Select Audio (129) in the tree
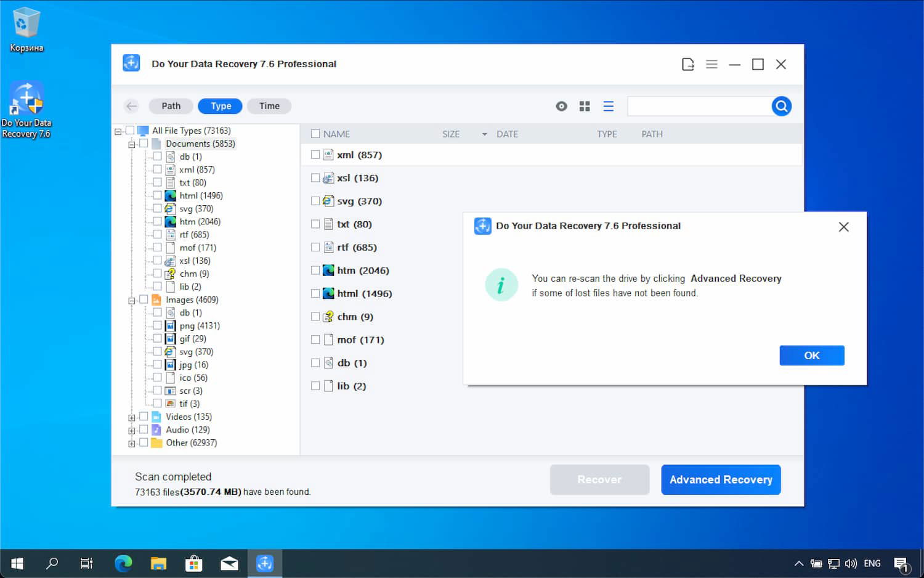The height and width of the screenshot is (578, 924). coord(188,429)
